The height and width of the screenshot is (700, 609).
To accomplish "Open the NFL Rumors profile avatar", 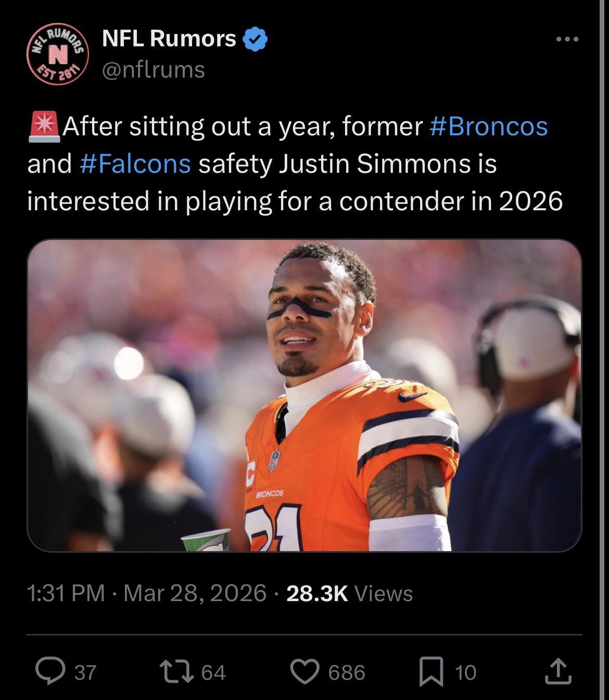I will [57, 54].
